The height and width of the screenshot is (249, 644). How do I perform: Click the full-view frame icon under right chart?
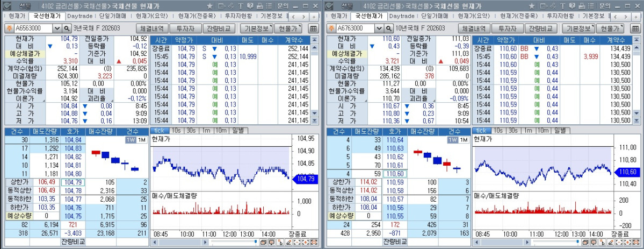click(x=636, y=242)
